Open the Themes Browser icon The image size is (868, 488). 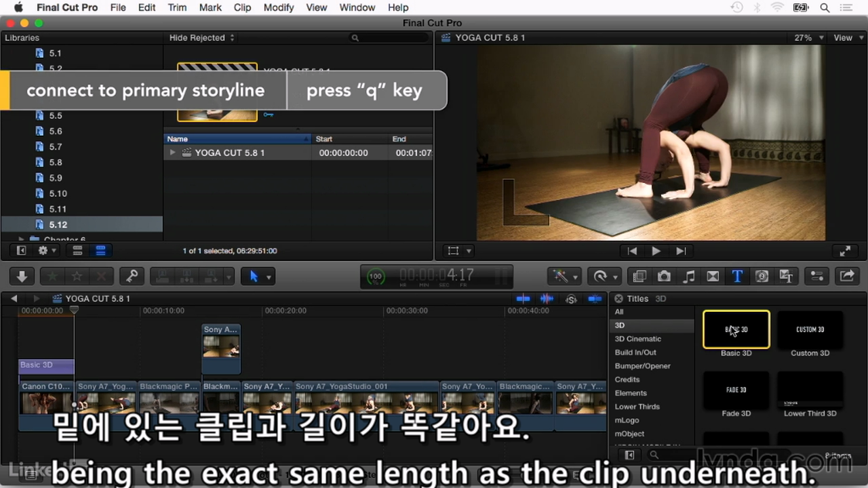[x=786, y=276]
